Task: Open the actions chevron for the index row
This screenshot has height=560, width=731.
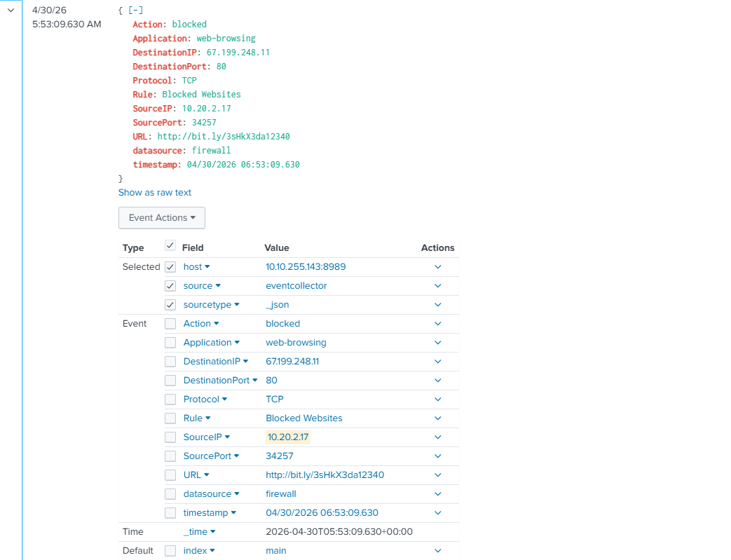Action: pos(438,551)
